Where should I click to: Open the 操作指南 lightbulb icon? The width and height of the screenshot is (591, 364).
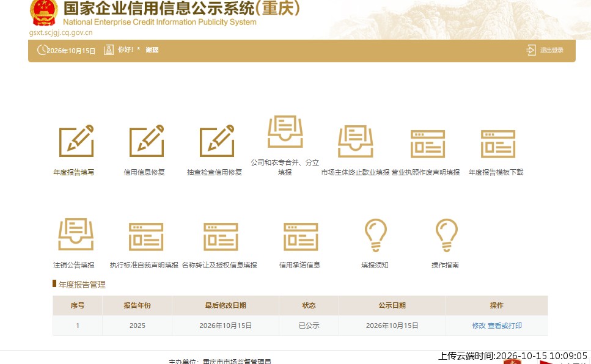(447, 235)
